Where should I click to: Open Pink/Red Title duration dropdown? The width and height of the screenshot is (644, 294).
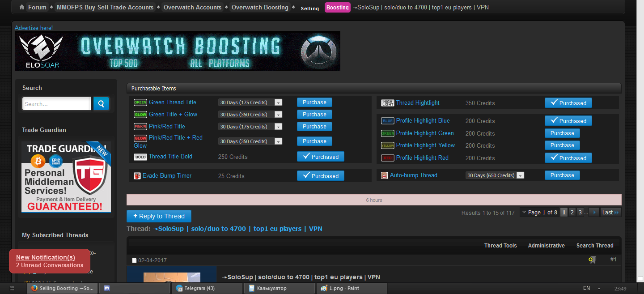250,127
